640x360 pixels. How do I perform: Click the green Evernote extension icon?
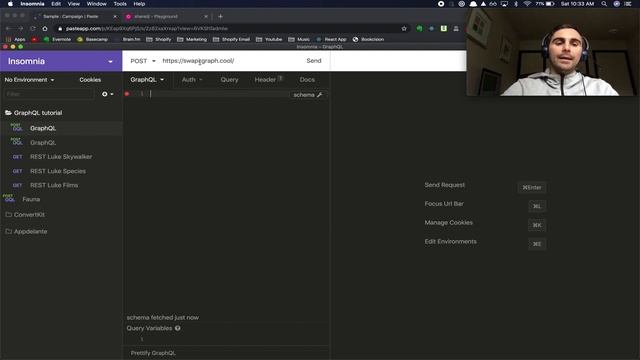tap(419, 29)
